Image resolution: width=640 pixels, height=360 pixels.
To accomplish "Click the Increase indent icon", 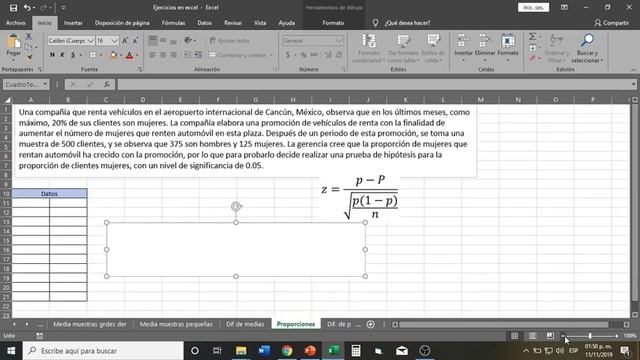I will pyautogui.click(x=198, y=55).
